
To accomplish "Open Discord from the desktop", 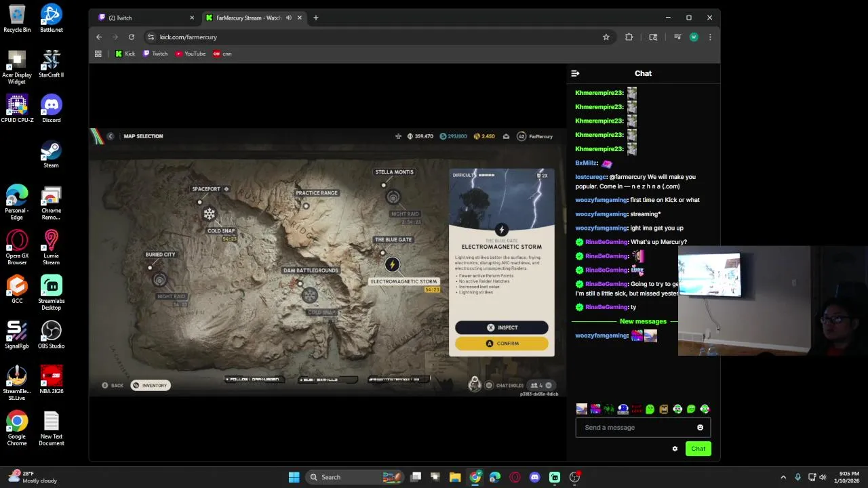I will coord(52,109).
